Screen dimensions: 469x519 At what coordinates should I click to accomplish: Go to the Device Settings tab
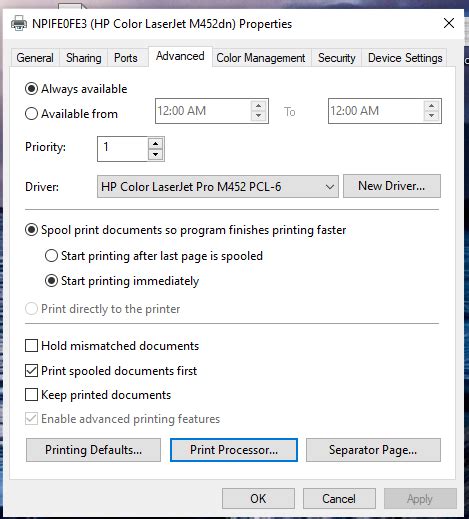click(405, 58)
